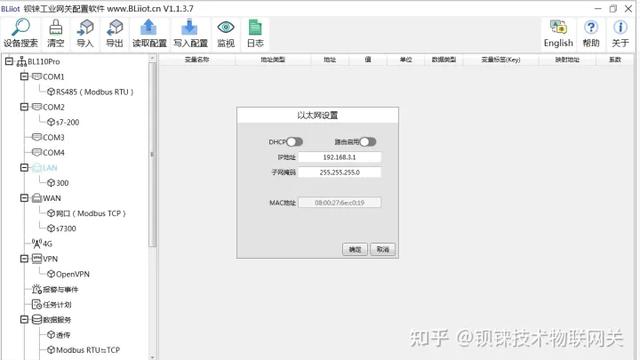Viewport: 640px width, 360px height.
Task: Open the monitor (监视) eye icon
Action: (226, 33)
